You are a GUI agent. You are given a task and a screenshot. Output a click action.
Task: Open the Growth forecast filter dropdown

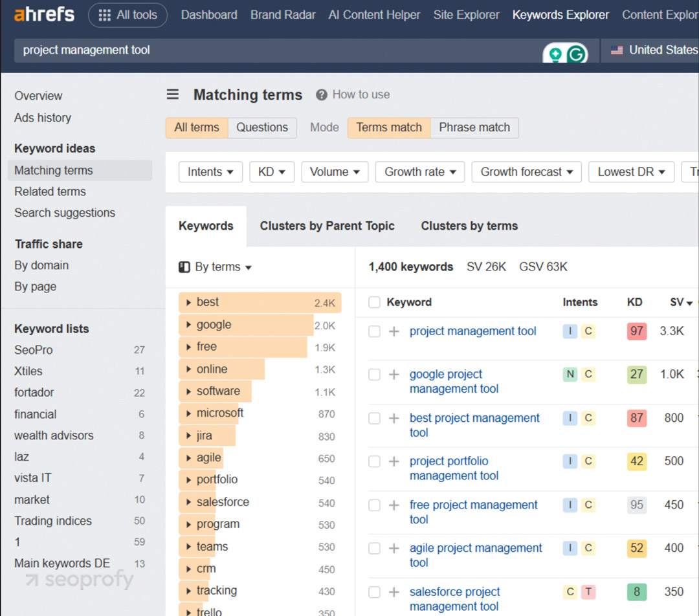pyautogui.click(x=526, y=172)
